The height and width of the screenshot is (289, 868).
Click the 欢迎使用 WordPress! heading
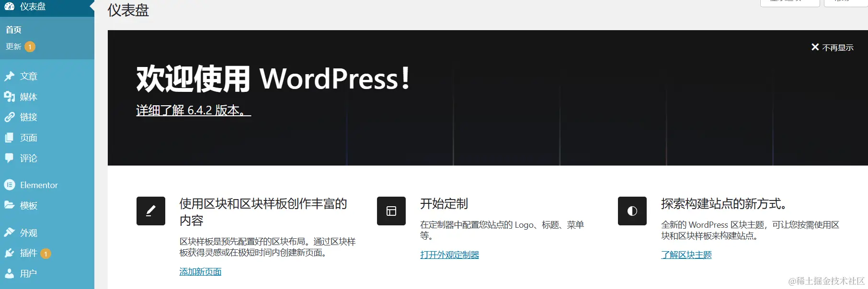[273, 79]
